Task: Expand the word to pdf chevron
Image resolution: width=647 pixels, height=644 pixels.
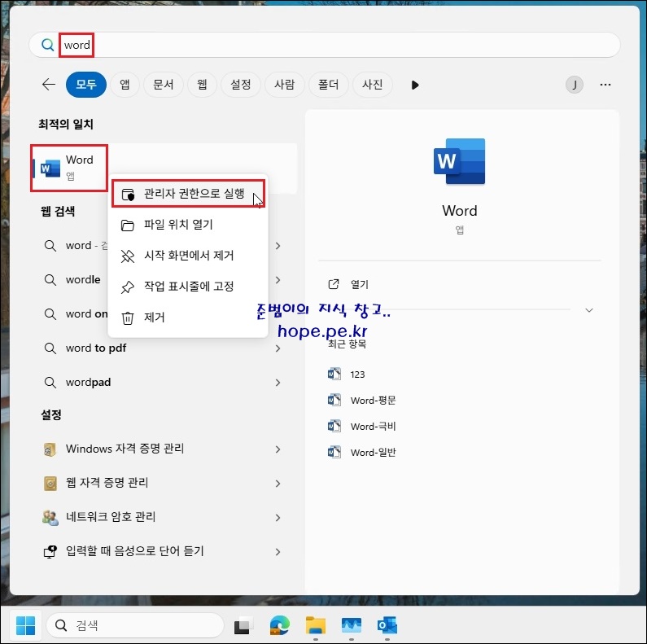Action: (x=278, y=348)
